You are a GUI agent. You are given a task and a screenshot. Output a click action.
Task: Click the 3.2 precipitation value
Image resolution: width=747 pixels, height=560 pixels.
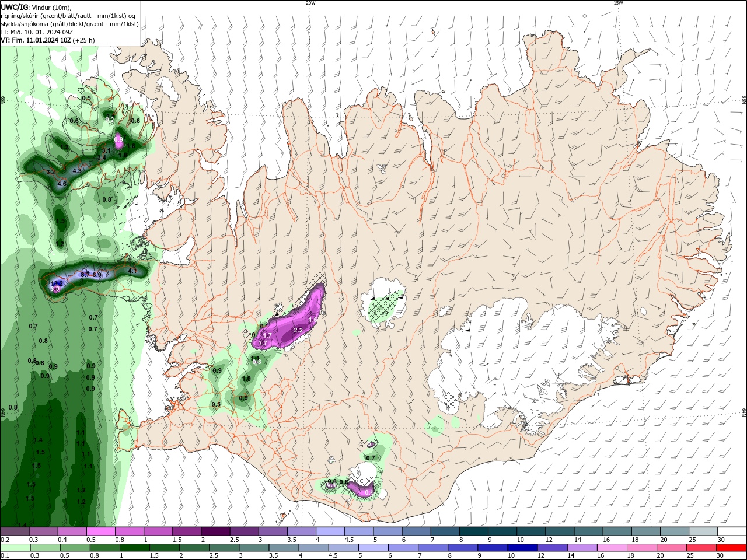click(x=51, y=173)
